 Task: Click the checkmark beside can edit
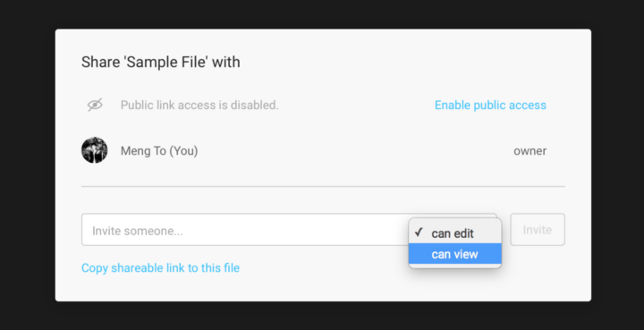click(419, 233)
